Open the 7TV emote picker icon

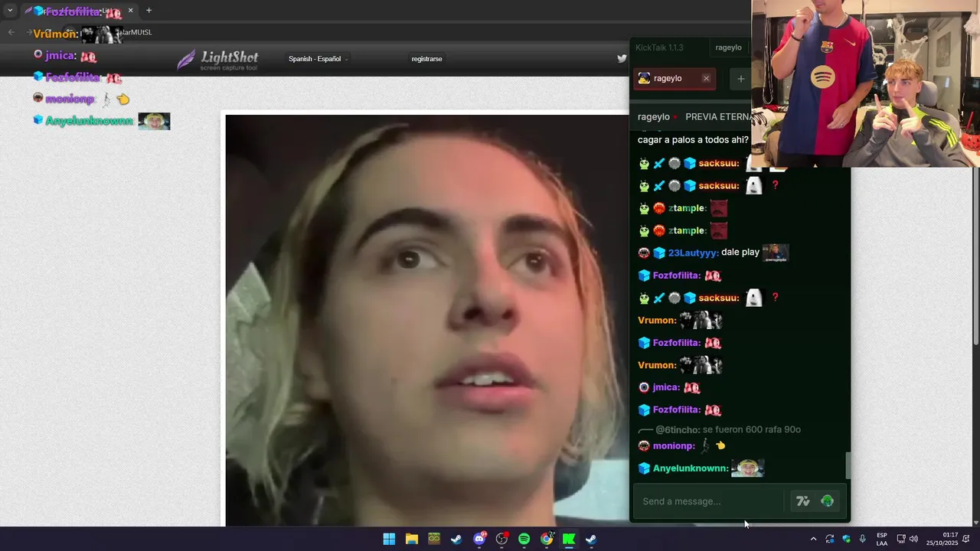(802, 501)
